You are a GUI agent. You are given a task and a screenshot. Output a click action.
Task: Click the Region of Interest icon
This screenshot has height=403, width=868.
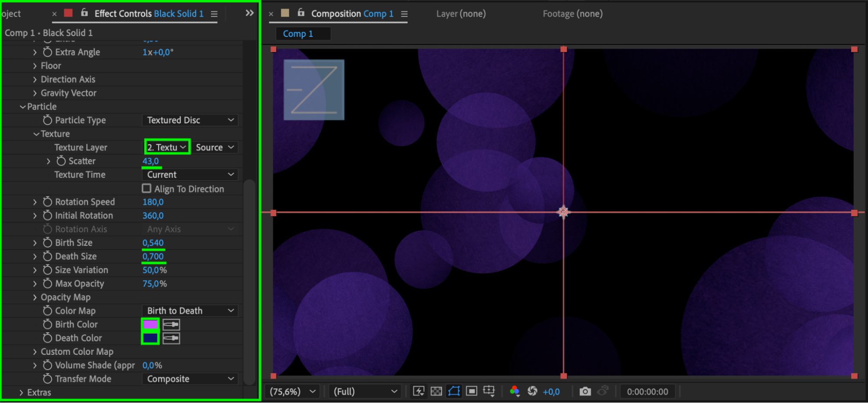(x=471, y=391)
